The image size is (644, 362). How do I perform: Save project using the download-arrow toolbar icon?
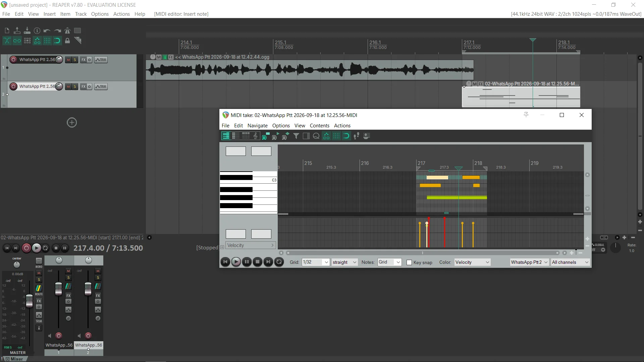click(x=27, y=31)
